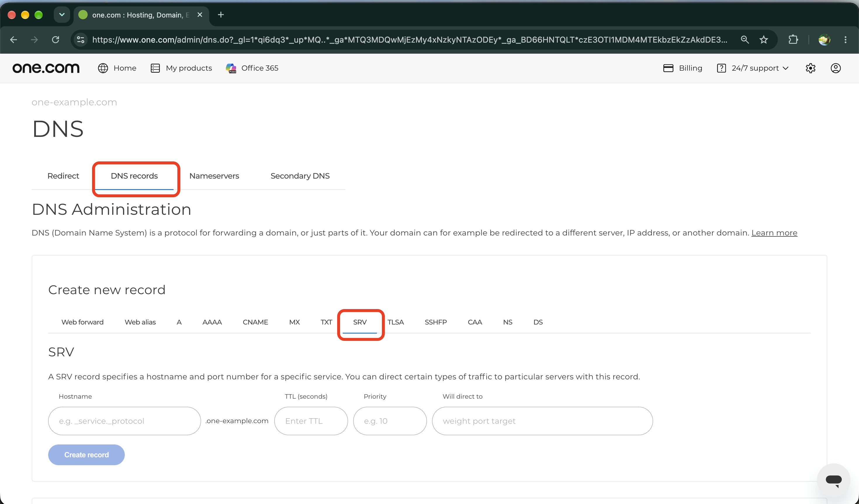Expand the 24/7 support dropdown
The image size is (859, 504).
click(753, 68)
